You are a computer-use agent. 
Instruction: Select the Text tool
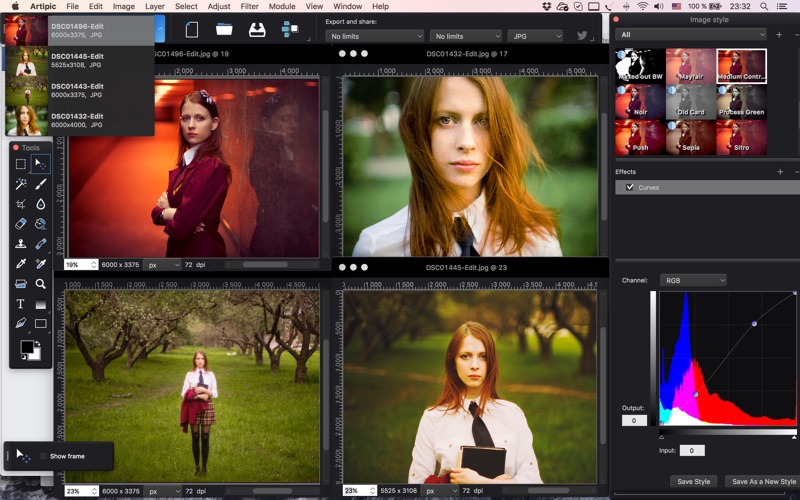(20, 304)
